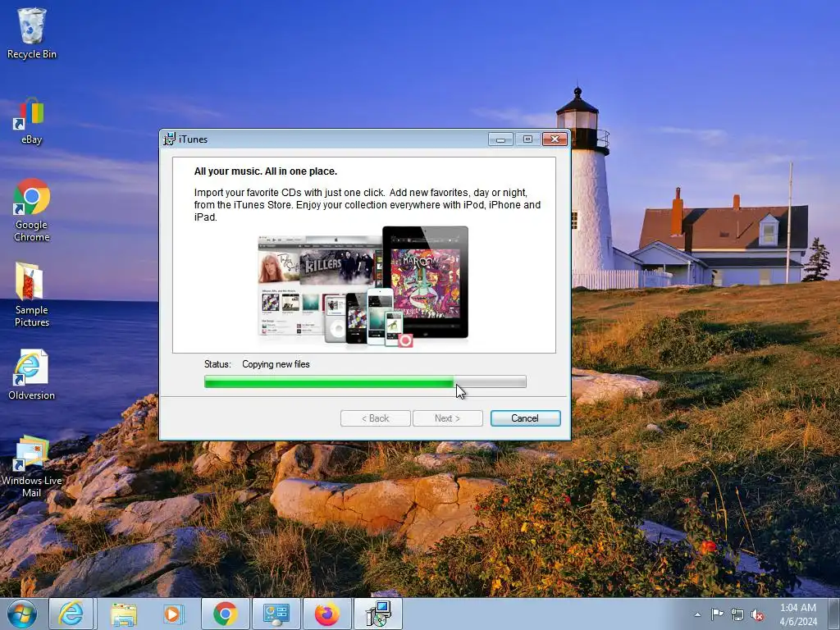This screenshot has height=630, width=840.
Task: Open Internet Explorer from the taskbar
Action: point(71,614)
